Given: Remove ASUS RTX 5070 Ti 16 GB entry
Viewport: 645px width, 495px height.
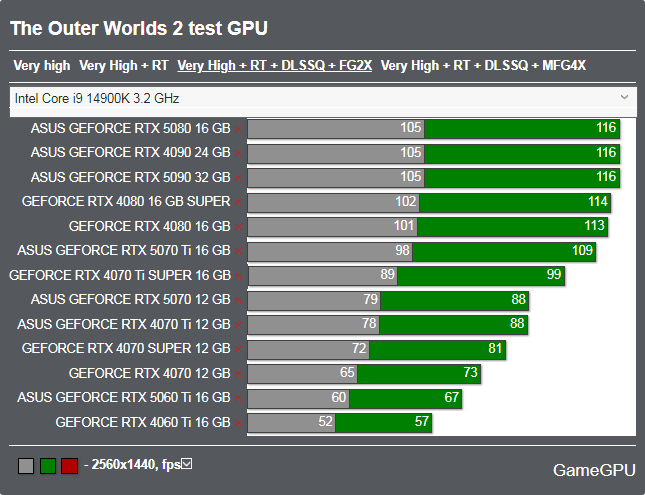Looking at the screenshot, I should click(238, 251).
